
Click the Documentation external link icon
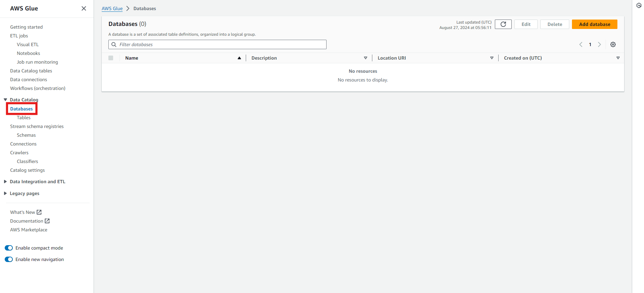click(x=47, y=221)
